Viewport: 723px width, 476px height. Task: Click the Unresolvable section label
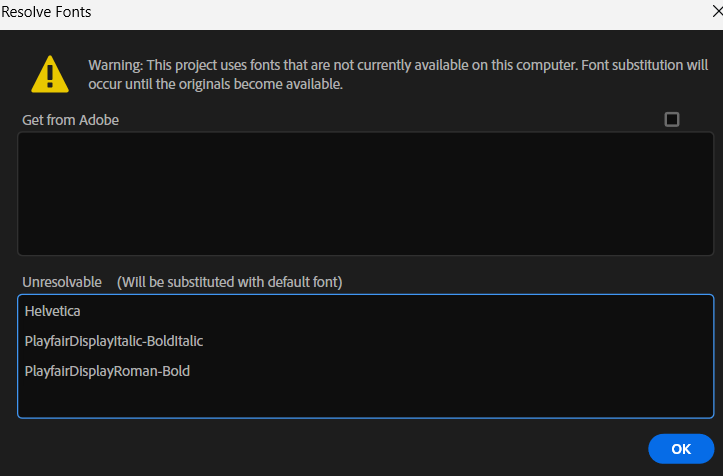click(x=62, y=282)
